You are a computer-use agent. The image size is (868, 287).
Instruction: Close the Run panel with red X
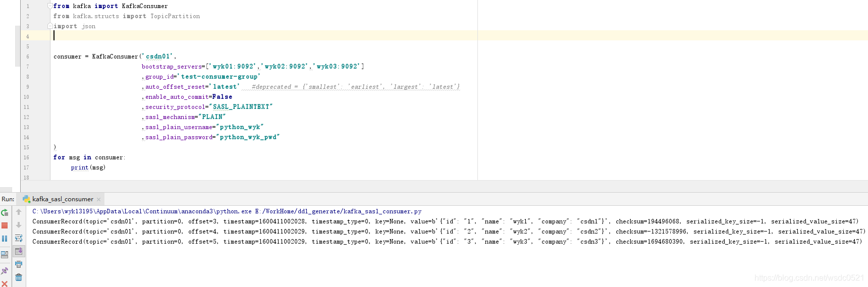coord(5,284)
